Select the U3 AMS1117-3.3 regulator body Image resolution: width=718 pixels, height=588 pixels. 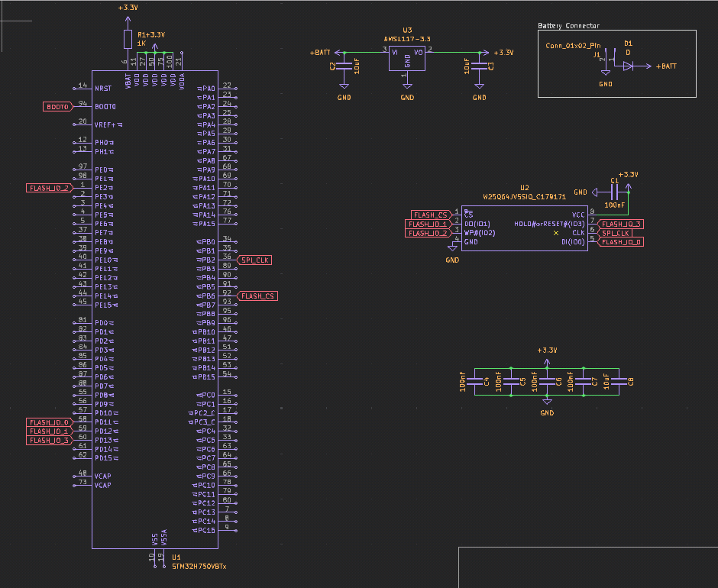[x=406, y=58]
